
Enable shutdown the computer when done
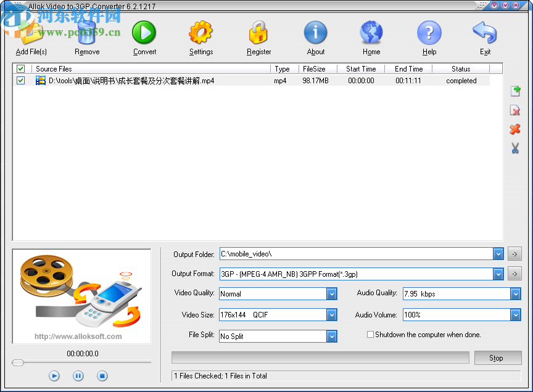pyautogui.click(x=370, y=335)
